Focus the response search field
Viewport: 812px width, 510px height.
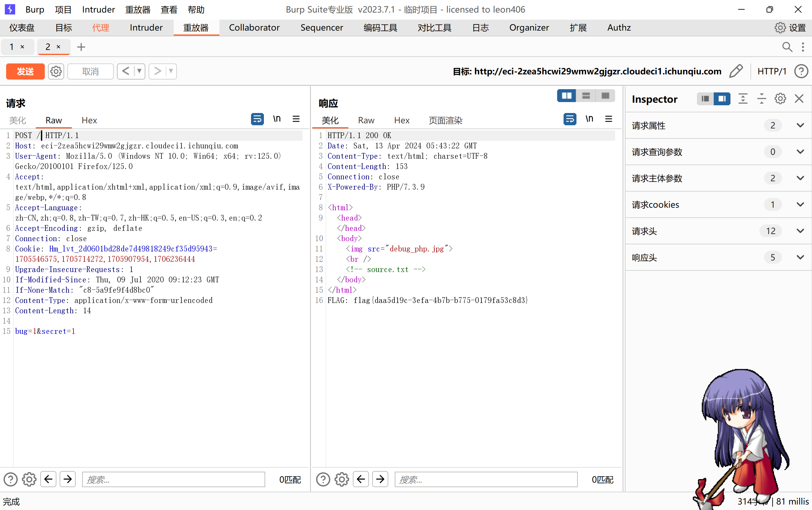[x=486, y=479]
